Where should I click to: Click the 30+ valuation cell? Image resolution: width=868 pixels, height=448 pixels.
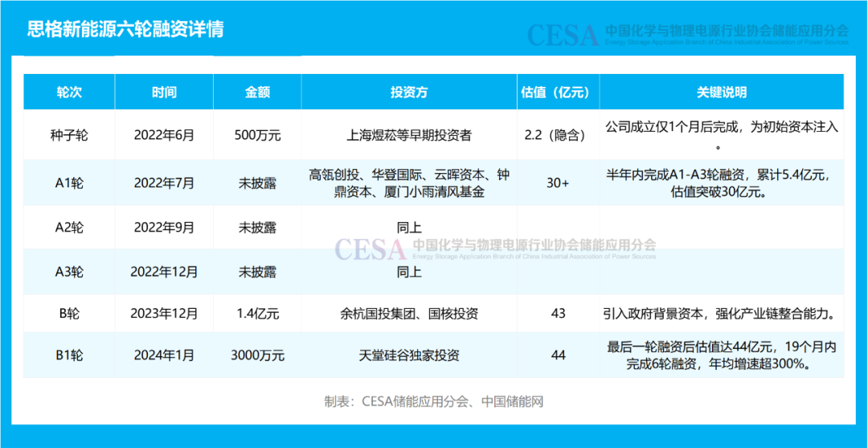coord(557,183)
